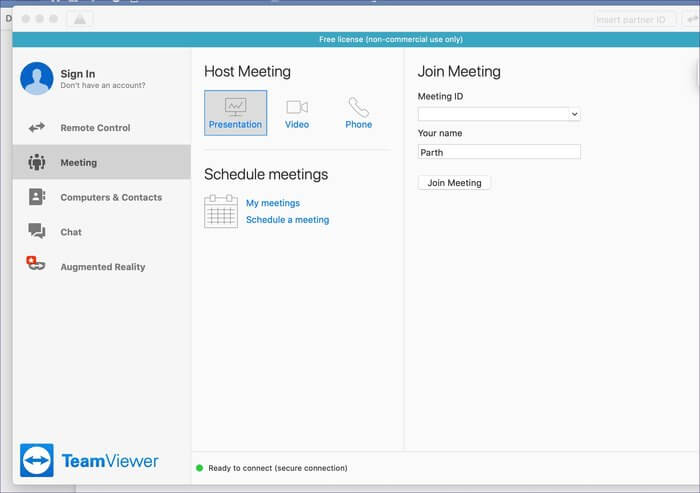
Task: Click the Augmented Reality glasses icon
Action: (36, 263)
